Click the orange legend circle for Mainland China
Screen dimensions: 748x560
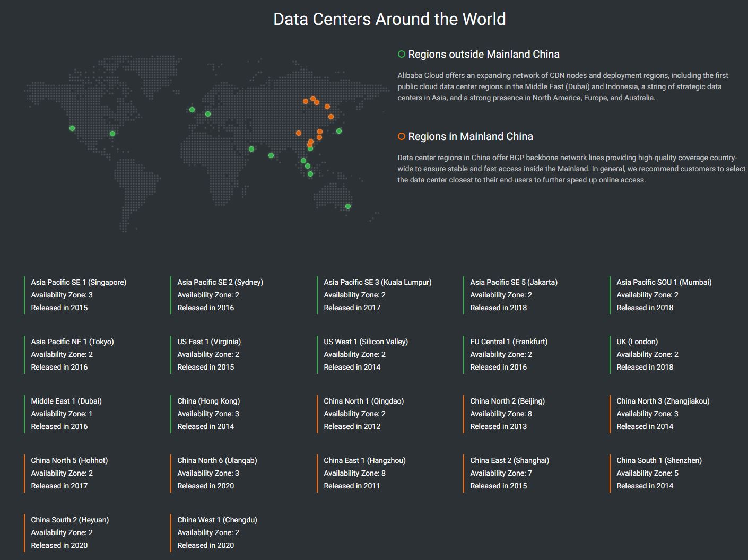[402, 136]
